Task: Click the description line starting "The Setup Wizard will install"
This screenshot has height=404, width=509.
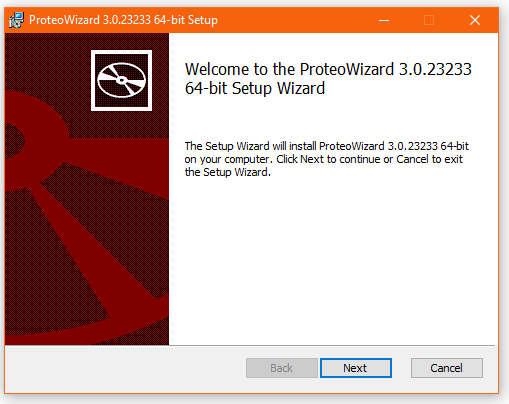Action: tap(327, 146)
